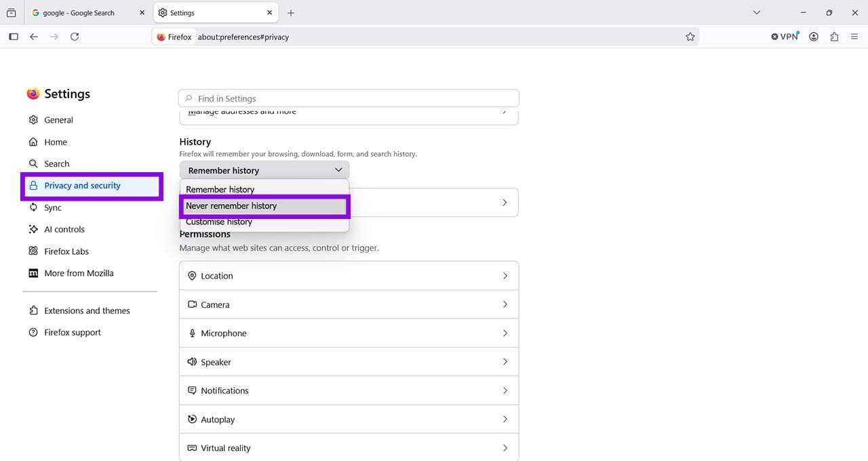Expand the Microphone permission chevron
Viewport: 868px width, 461px height.
pos(505,333)
